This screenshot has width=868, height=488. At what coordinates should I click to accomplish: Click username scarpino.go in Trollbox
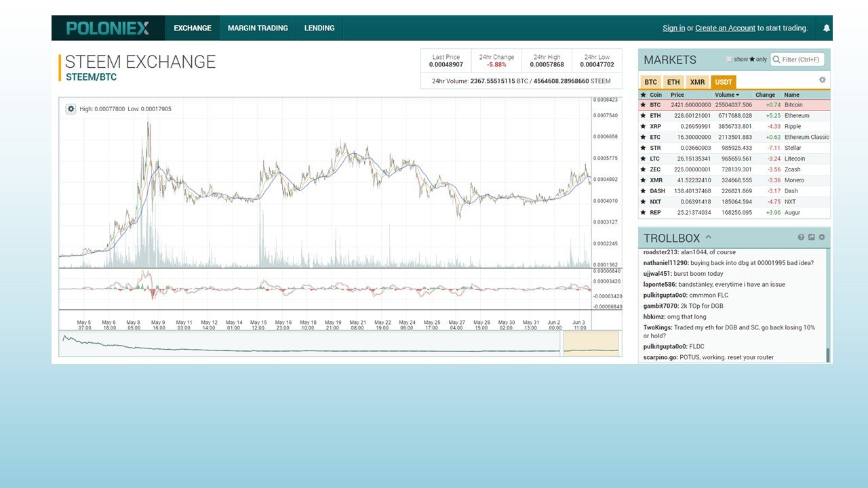(660, 357)
